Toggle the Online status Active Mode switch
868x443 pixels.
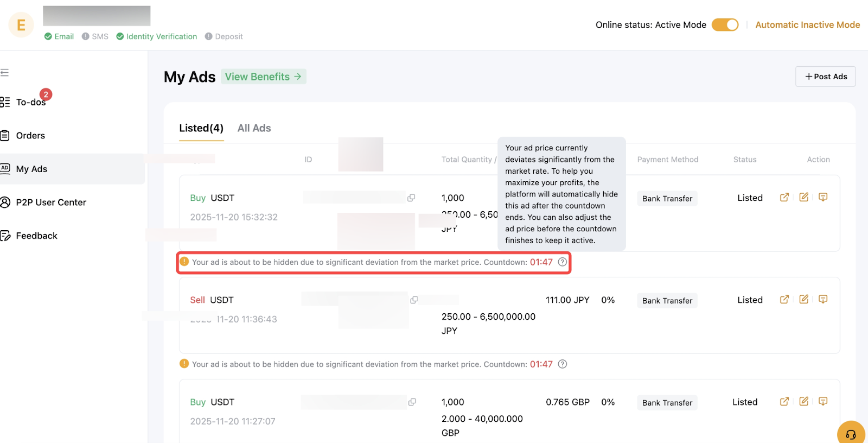click(x=725, y=25)
